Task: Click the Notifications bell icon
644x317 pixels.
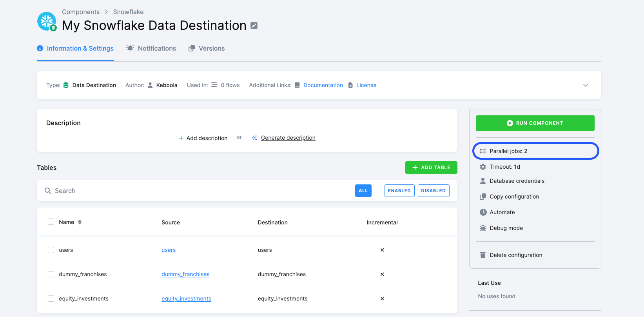Action: point(130,48)
